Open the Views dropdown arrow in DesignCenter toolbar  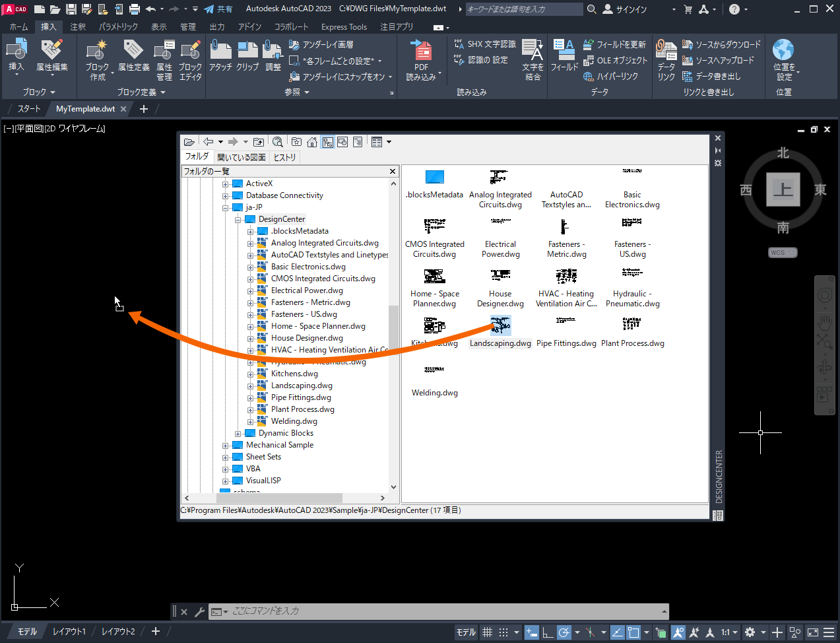389,142
